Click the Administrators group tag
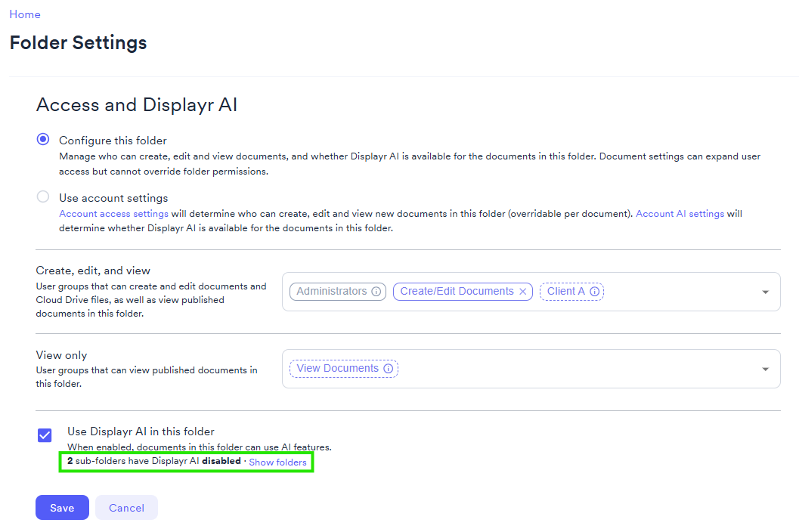 click(338, 292)
